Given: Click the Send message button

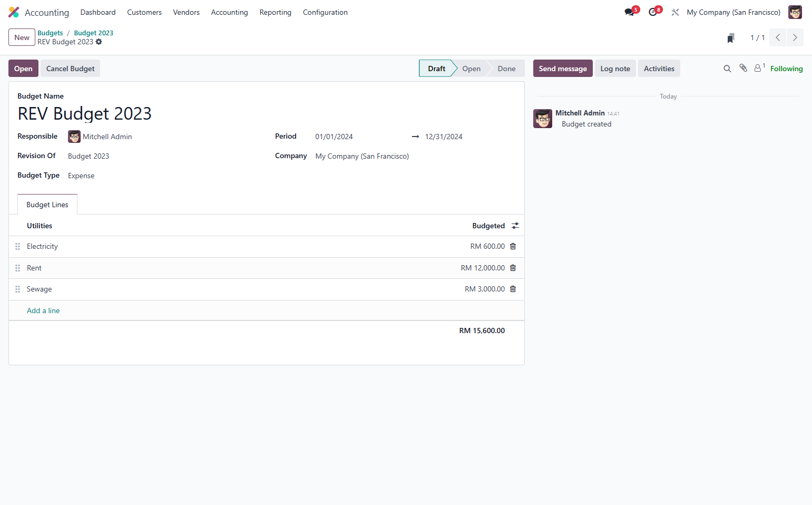Looking at the screenshot, I should click(563, 69).
